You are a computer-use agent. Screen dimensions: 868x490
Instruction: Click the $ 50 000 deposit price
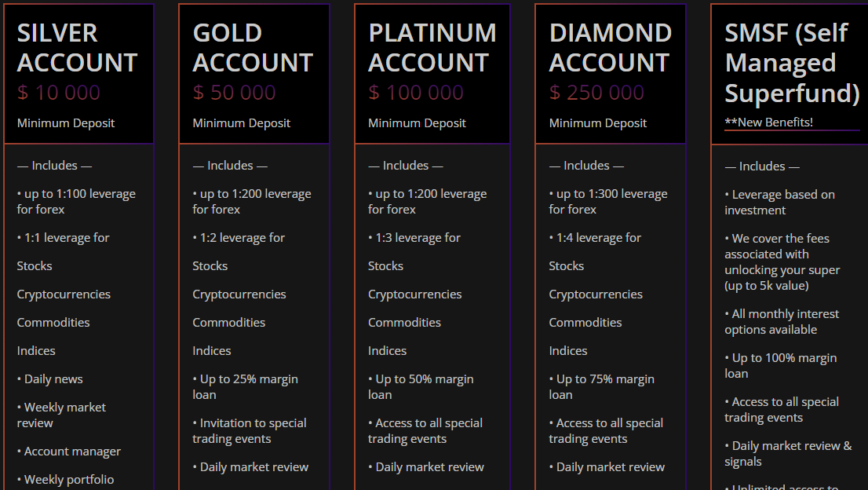point(234,93)
